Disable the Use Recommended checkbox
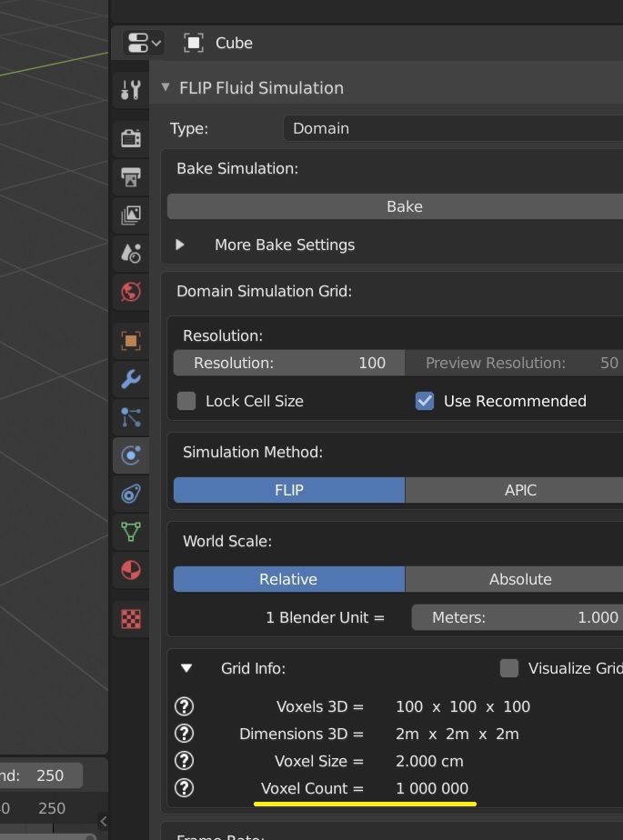This screenshot has width=623, height=840. coord(424,401)
